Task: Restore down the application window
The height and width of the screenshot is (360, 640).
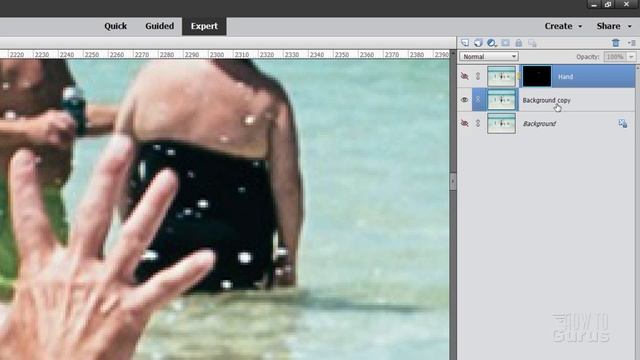Action: pos(608,4)
